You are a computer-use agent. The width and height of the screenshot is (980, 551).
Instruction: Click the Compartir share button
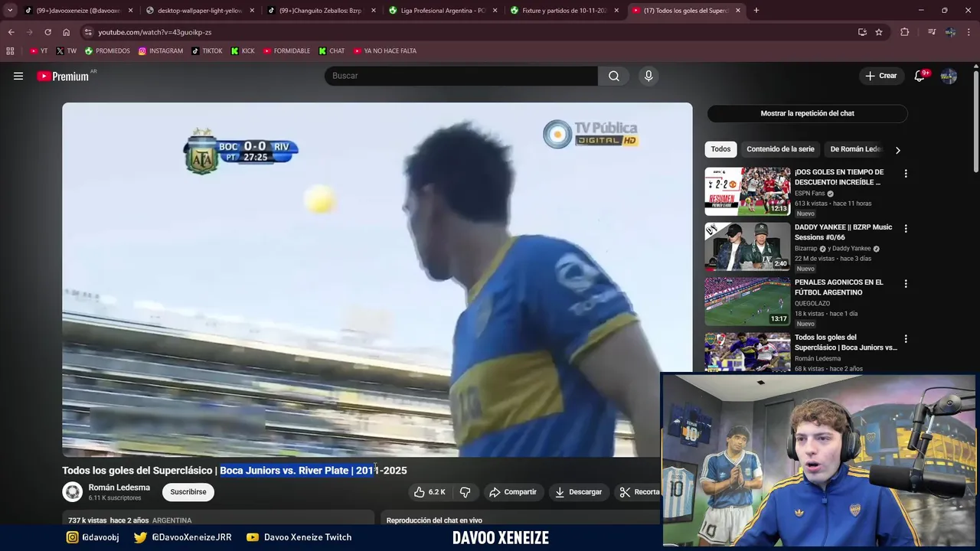512,492
